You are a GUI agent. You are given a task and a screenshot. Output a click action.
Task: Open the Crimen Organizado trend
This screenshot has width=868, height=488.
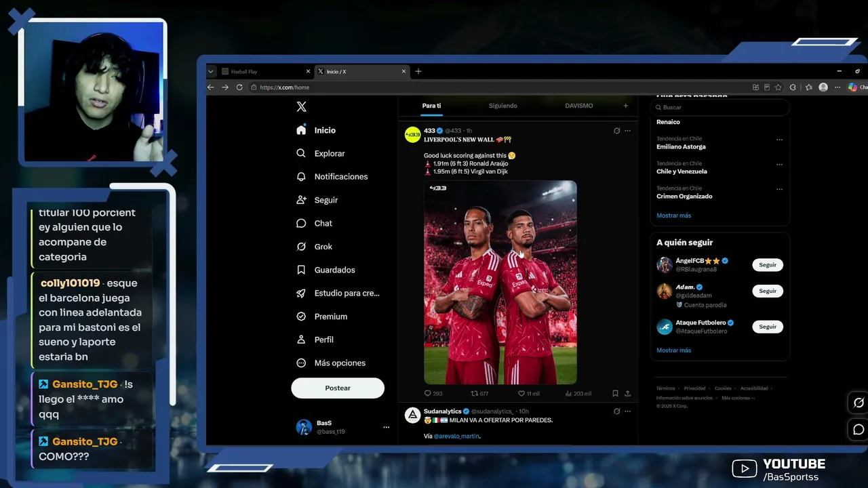pyautogui.click(x=684, y=197)
